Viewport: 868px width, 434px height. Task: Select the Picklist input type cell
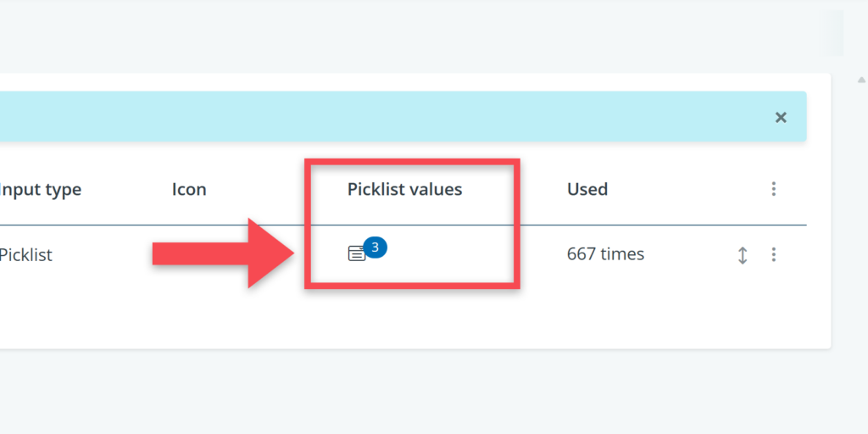click(x=25, y=254)
